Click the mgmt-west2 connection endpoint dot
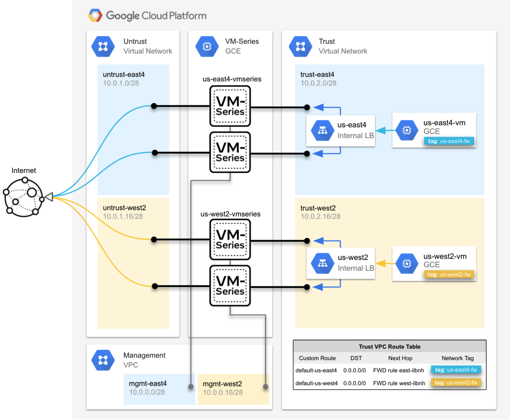This screenshot has height=420, width=510. click(x=266, y=387)
